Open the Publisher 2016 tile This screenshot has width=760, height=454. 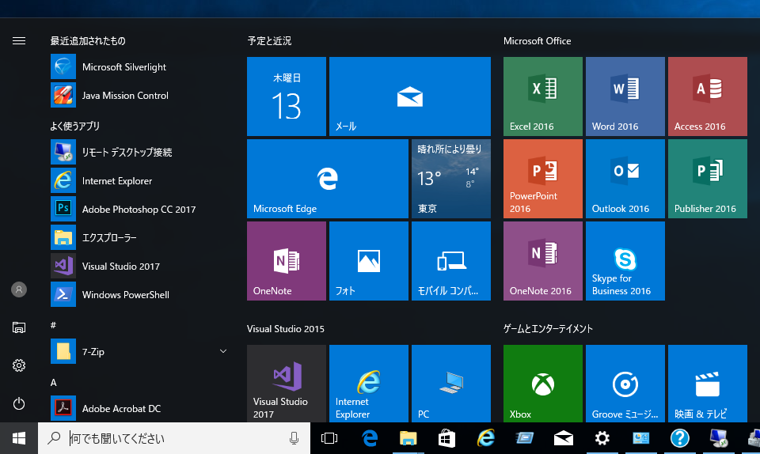pos(707,178)
